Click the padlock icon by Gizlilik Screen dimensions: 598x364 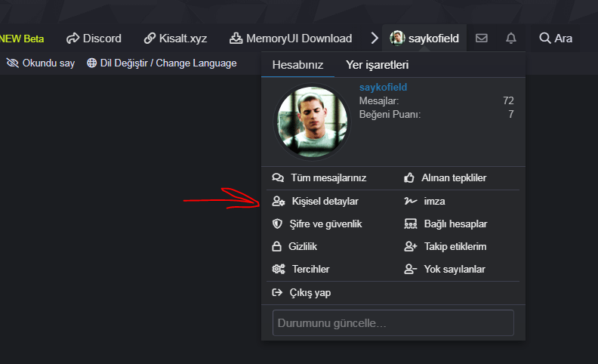click(276, 246)
